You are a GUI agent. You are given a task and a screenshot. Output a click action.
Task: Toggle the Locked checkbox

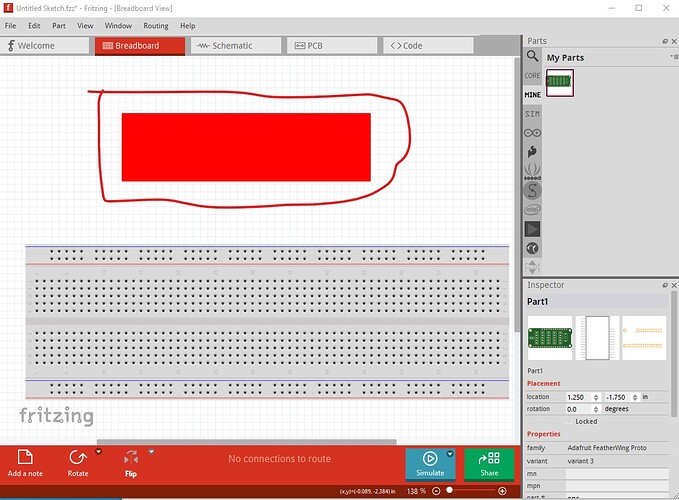tap(571, 422)
